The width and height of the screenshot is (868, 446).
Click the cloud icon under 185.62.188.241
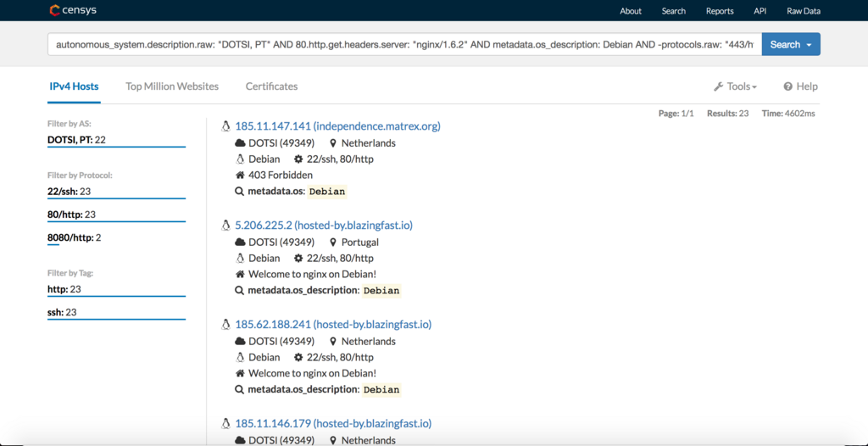click(x=240, y=342)
